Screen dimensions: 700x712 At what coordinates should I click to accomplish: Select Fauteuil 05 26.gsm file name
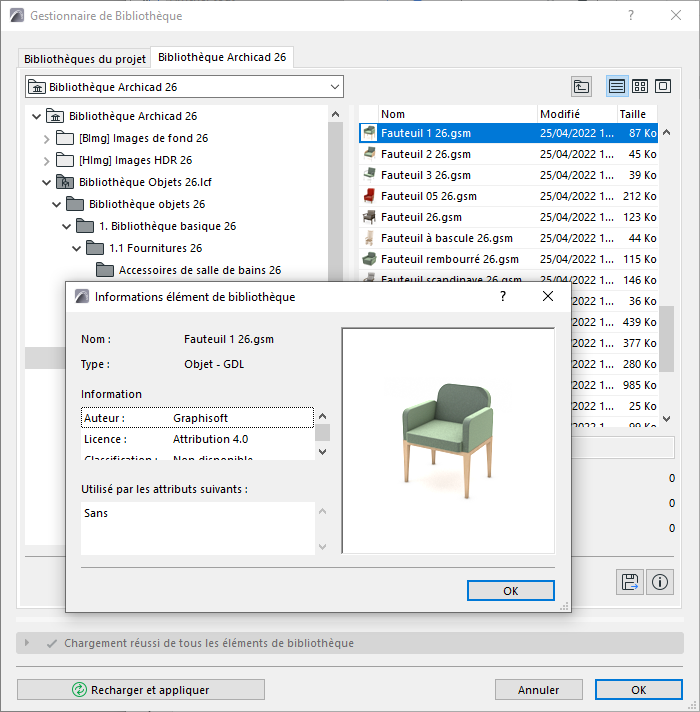[429, 196]
